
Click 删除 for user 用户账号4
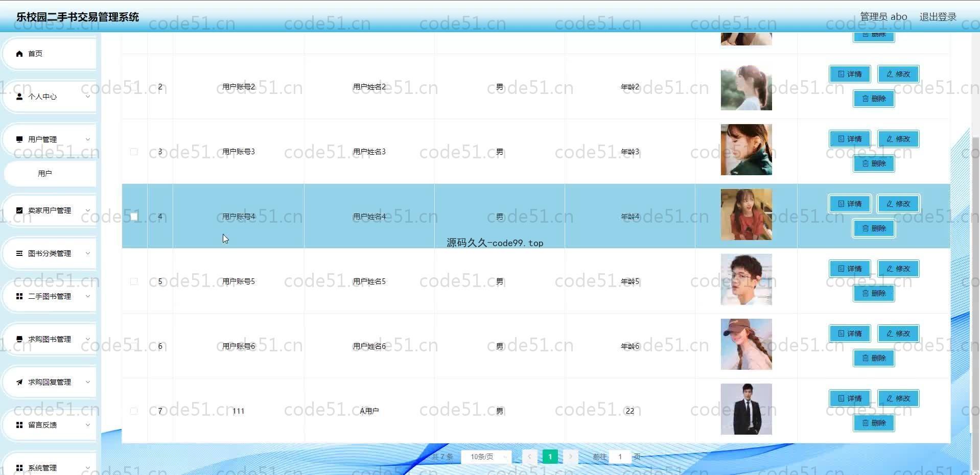(874, 228)
